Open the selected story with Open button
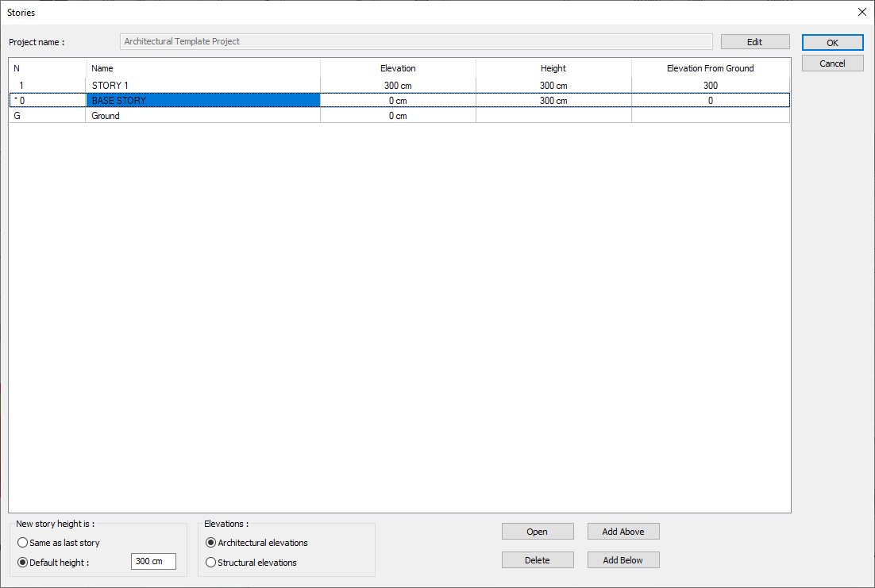The height and width of the screenshot is (588, 875). coord(538,532)
